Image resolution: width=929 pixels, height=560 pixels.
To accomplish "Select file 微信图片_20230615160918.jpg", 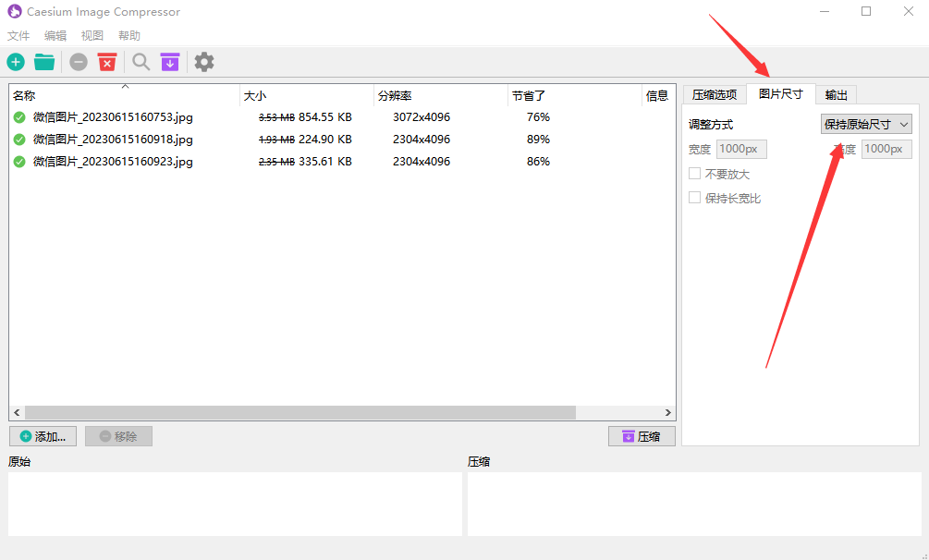I will coord(113,140).
